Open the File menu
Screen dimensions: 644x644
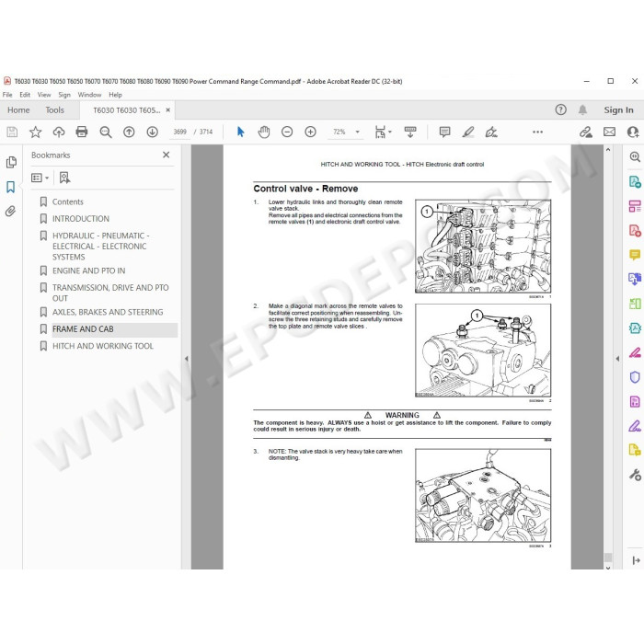click(x=7, y=95)
